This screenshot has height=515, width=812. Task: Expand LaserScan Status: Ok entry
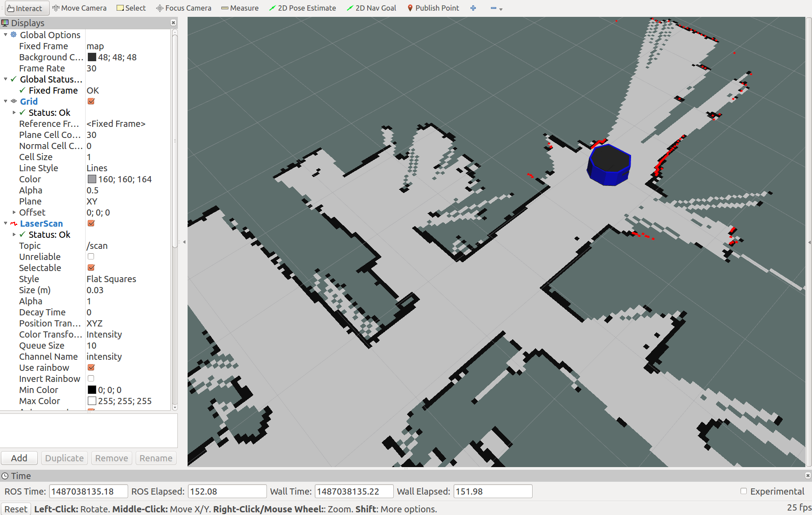(14, 234)
